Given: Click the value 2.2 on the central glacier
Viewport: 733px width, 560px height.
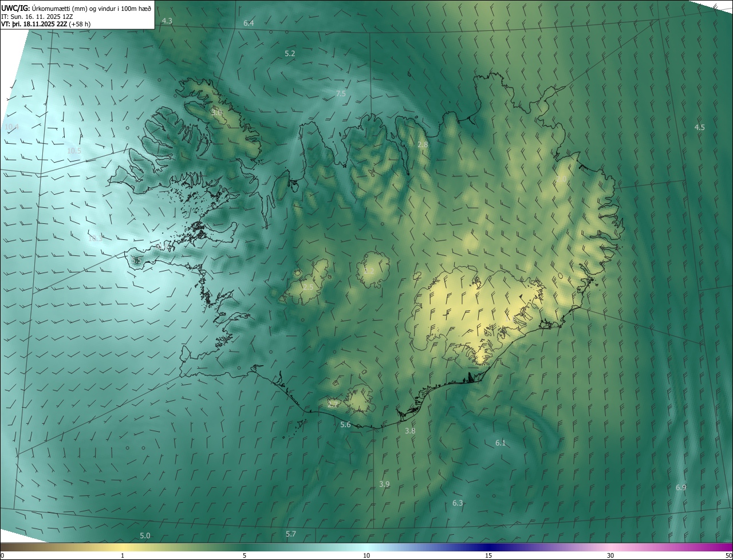Looking at the screenshot, I should pyautogui.click(x=369, y=270).
